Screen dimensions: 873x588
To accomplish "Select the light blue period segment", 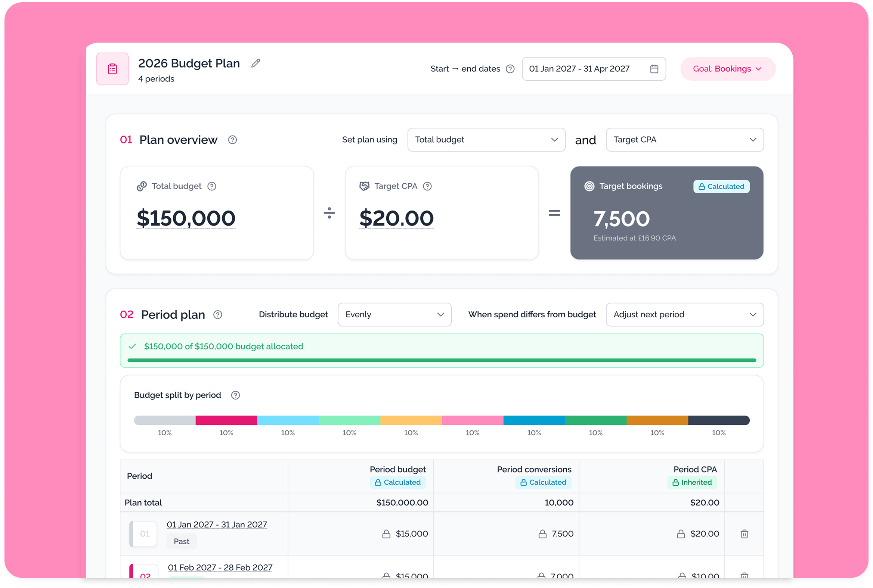I will coord(288,420).
